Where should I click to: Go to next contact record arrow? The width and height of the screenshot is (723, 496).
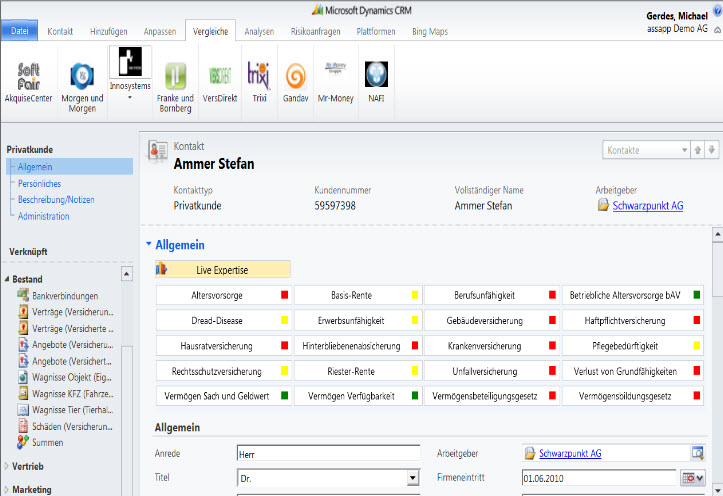[x=711, y=150]
